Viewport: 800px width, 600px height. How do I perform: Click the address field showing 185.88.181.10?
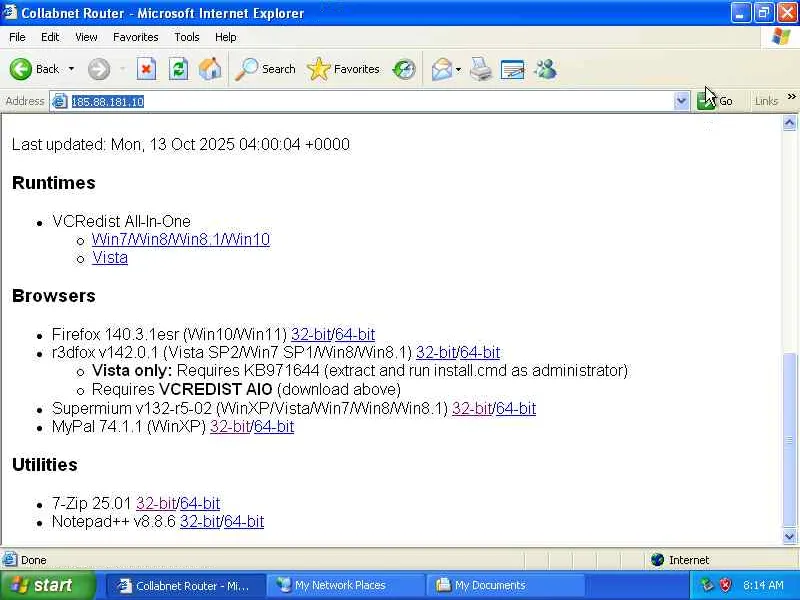370,101
